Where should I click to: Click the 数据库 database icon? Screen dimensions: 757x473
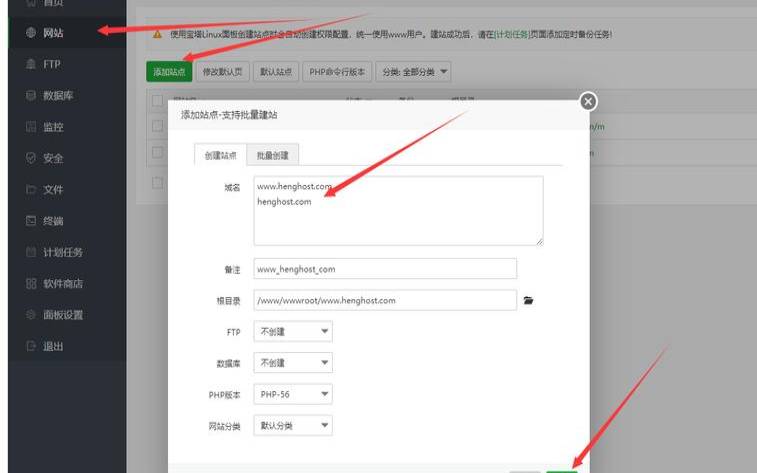[31, 96]
